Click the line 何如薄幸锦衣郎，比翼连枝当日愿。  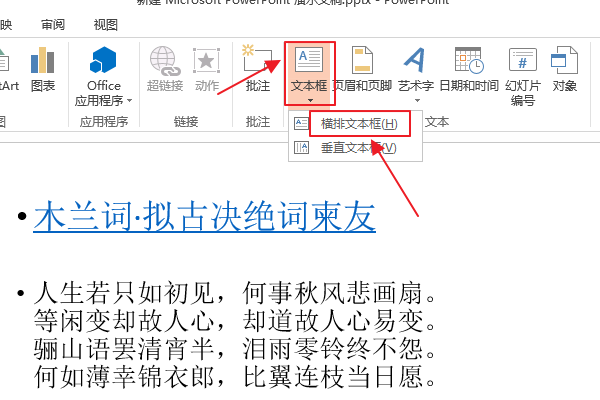point(235,377)
